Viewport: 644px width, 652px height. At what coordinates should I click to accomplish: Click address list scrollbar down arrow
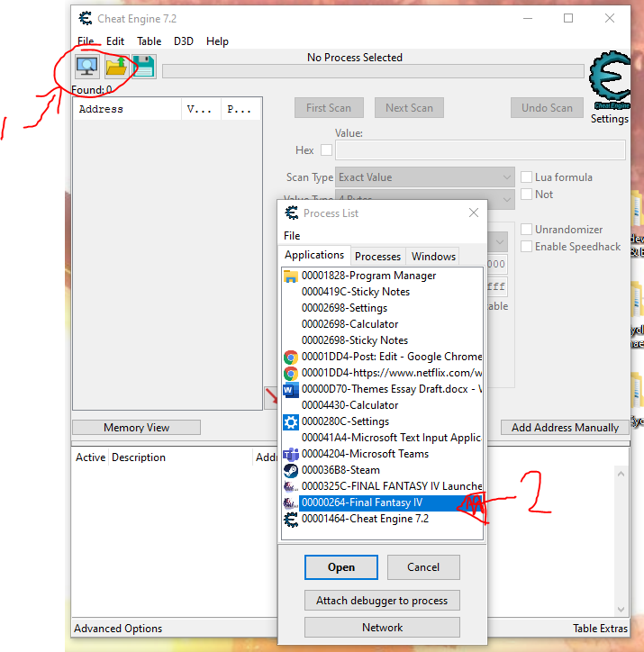pyautogui.click(x=621, y=610)
